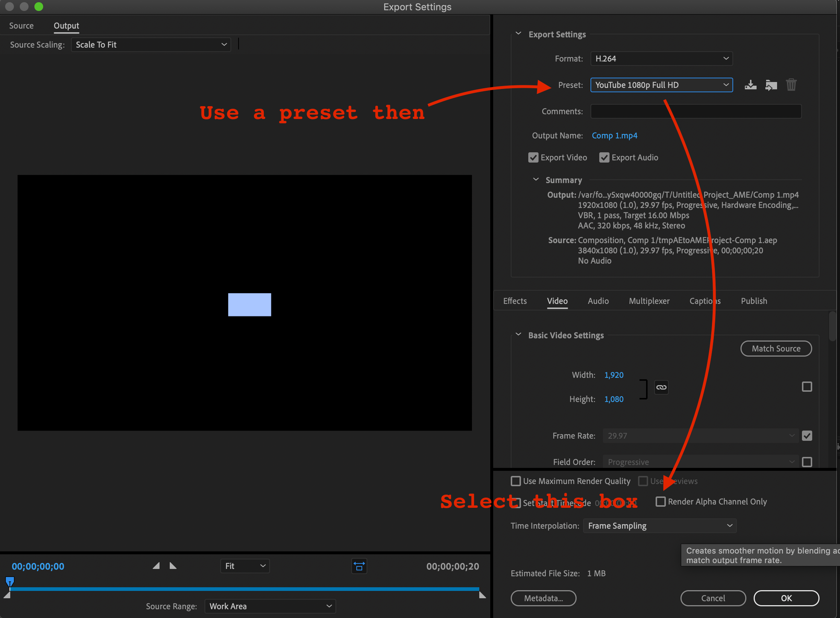The height and width of the screenshot is (618, 840).
Task: Click the aspect ratio correction icon
Action: (x=359, y=566)
